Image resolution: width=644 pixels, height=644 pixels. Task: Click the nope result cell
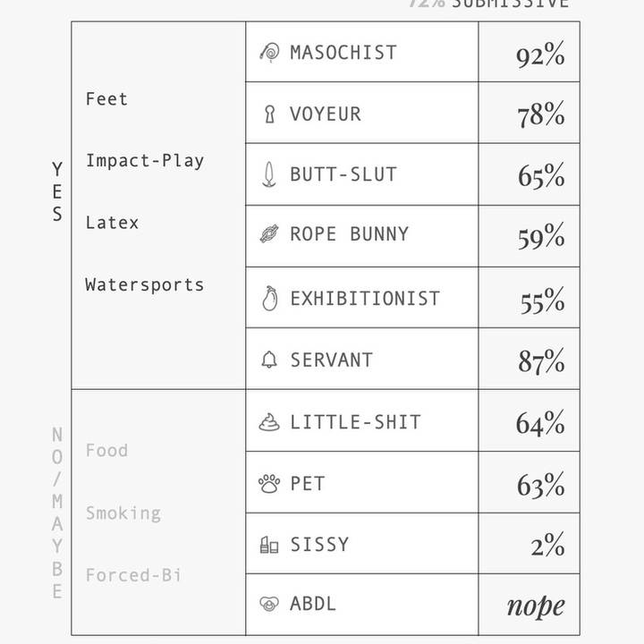pyautogui.click(x=535, y=606)
